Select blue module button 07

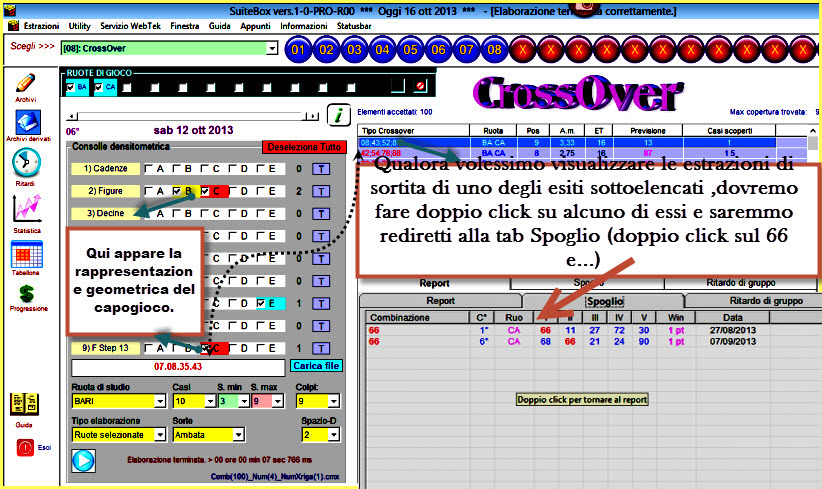pos(467,50)
